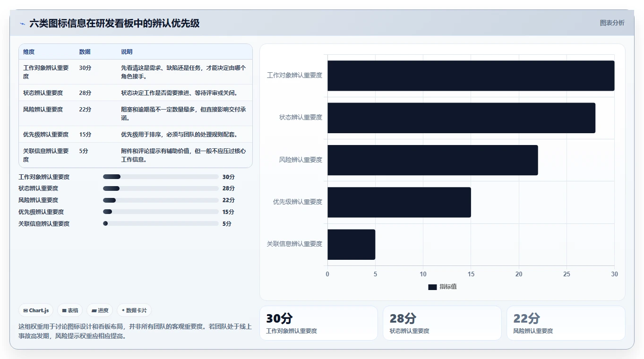
Task: Click the 优先级辨认重要度 chart bar
Action: point(399,202)
